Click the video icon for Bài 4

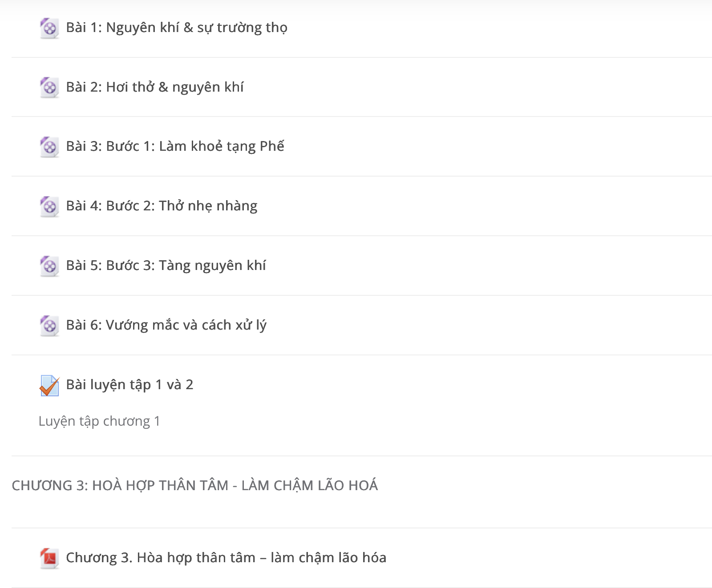click(49, 207)
